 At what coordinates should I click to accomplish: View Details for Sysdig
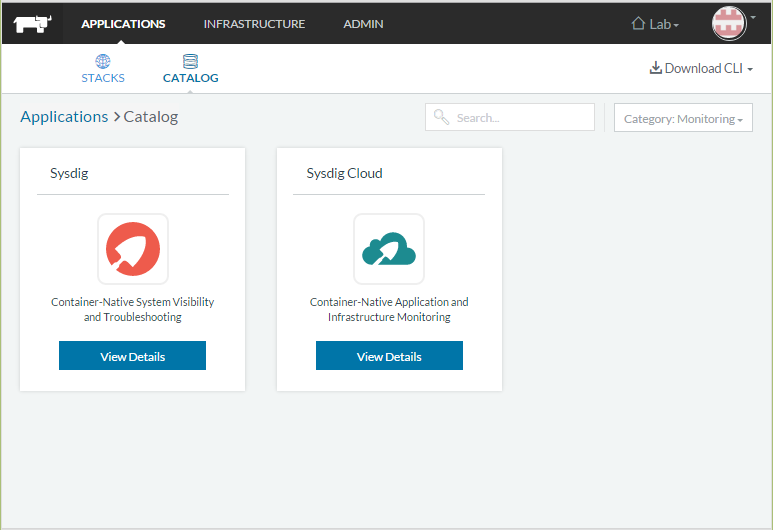point(132,356)
